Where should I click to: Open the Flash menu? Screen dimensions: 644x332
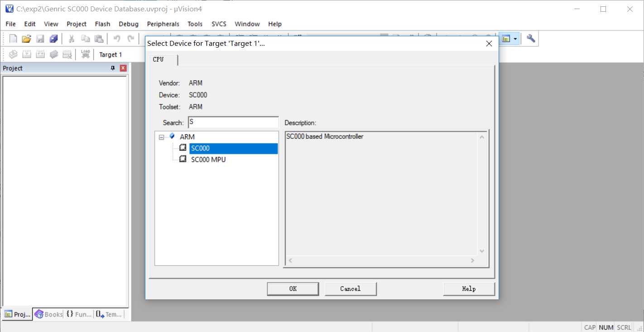coord(103,24)
